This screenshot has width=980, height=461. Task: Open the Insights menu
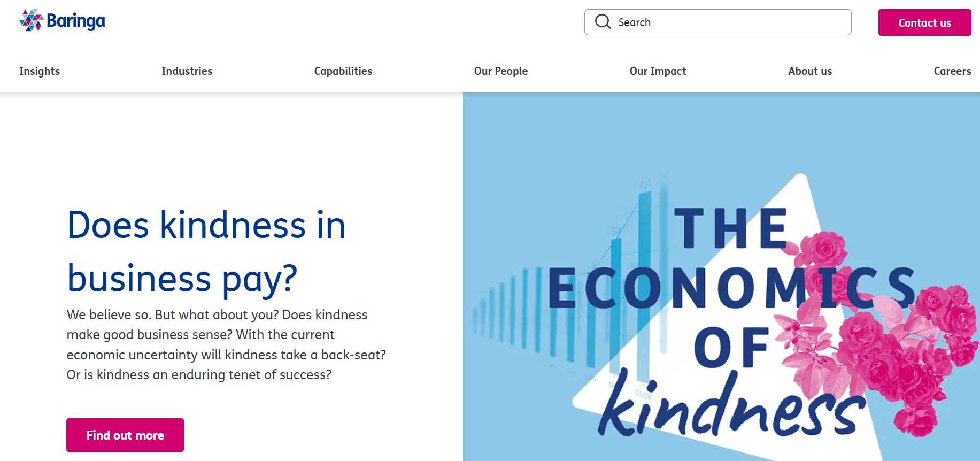[x=40, y=71]
